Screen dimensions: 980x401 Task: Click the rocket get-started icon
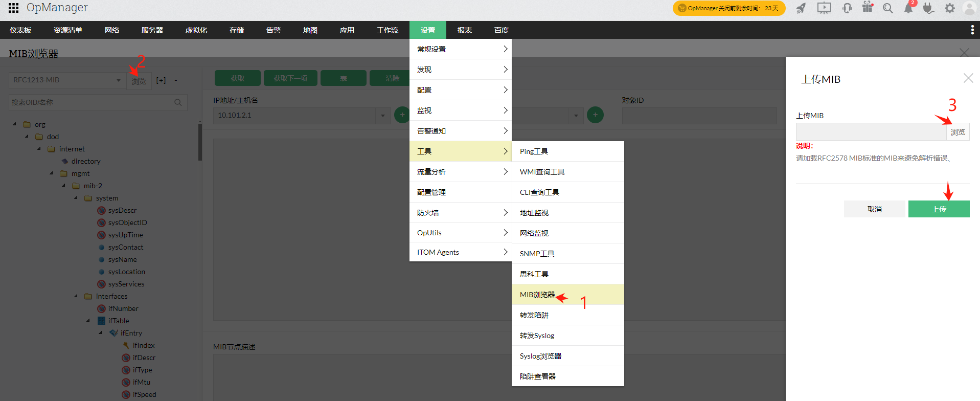(x=801, y=8)
